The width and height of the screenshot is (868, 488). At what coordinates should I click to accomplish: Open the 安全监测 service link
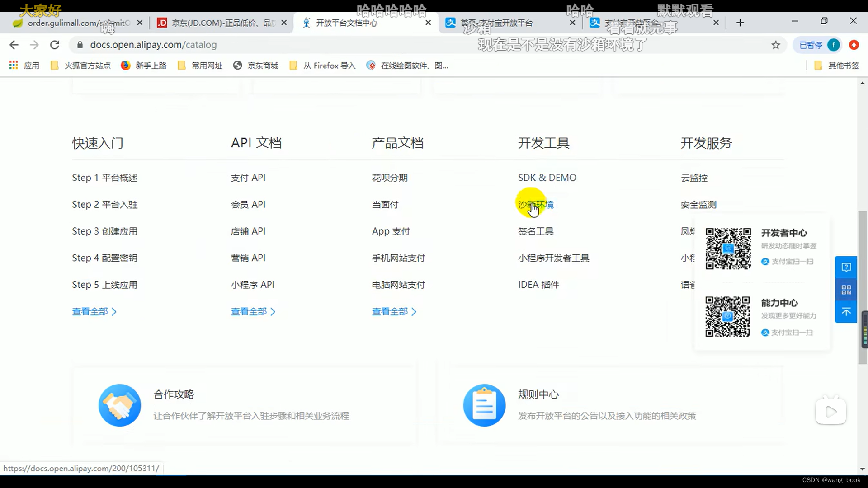(x=698, y=204)
